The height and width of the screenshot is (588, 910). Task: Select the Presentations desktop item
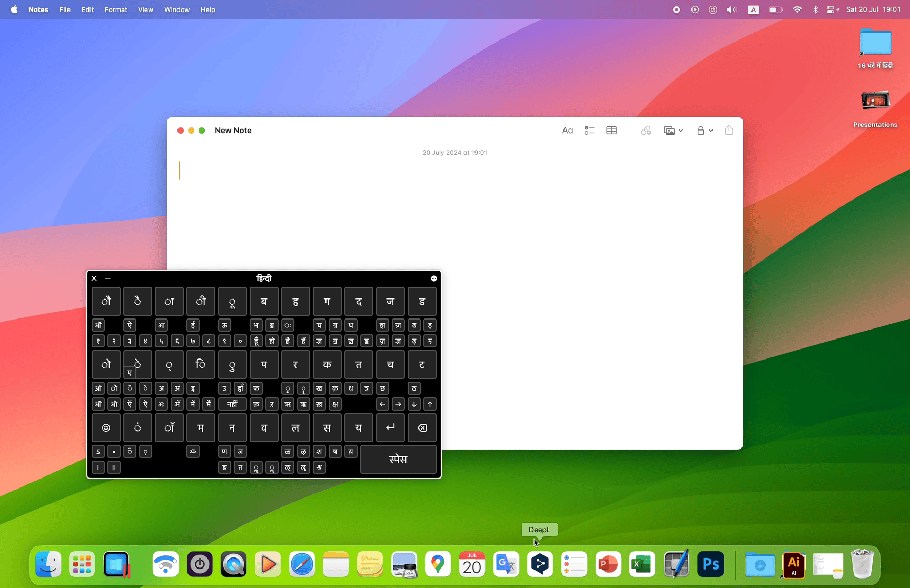[x=875, y=108]
